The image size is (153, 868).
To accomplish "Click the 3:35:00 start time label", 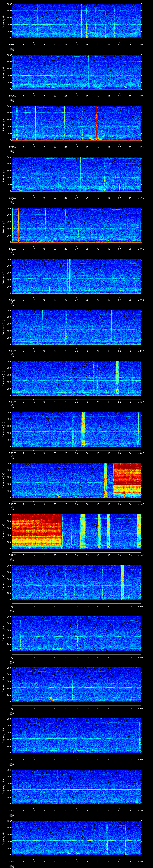I will pyautogui.click(x=12, y=249).
